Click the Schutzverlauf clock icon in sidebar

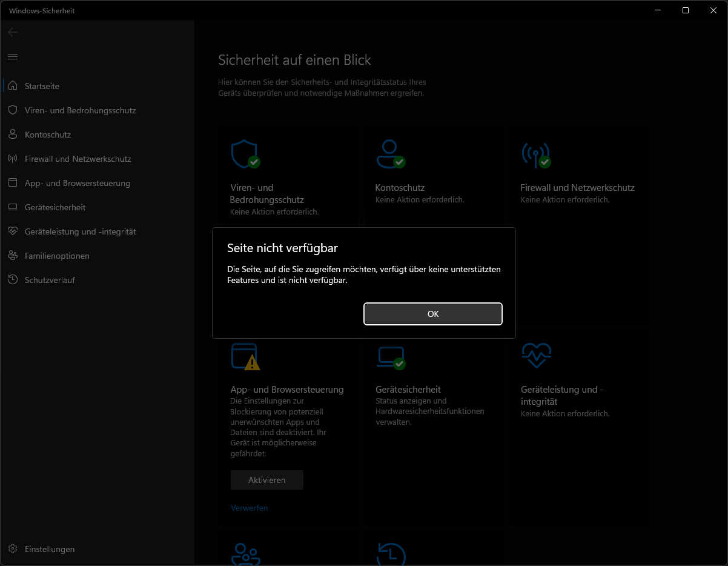tap(13, 280)
